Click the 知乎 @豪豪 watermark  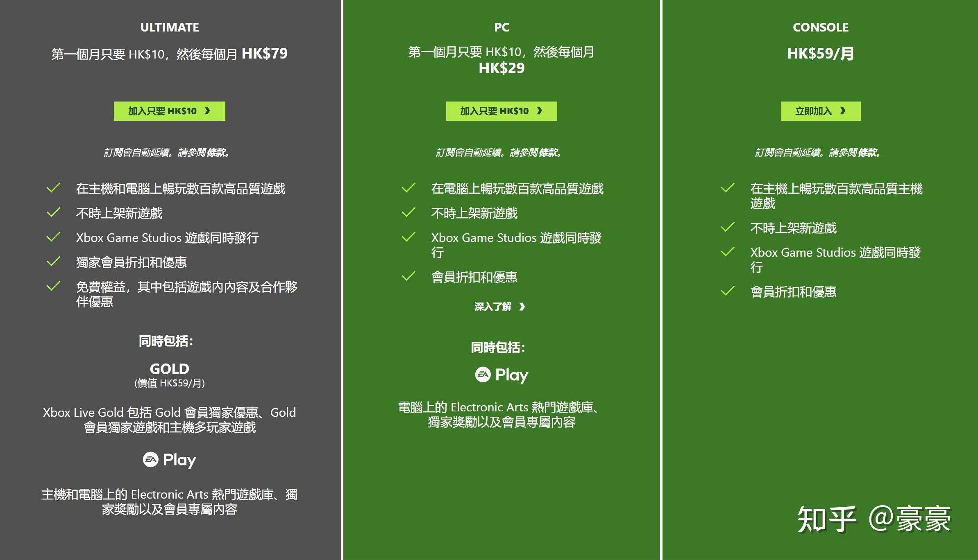point(874,519)
